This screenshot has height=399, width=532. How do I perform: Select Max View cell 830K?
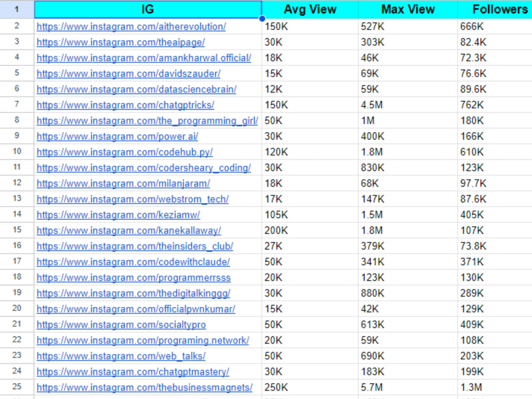click(408, 168)
